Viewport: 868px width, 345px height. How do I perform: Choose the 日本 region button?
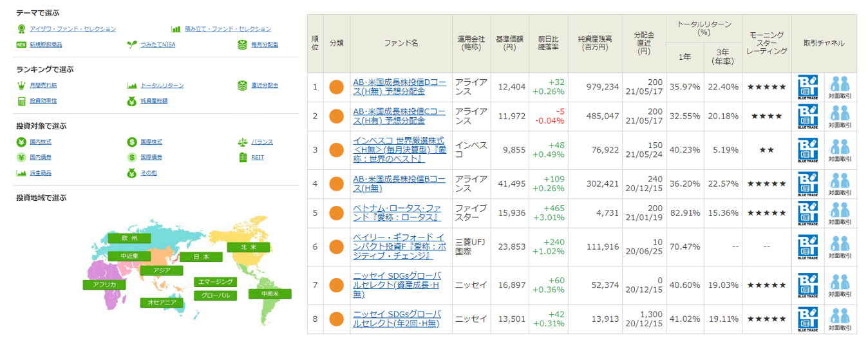pos(201,257)
